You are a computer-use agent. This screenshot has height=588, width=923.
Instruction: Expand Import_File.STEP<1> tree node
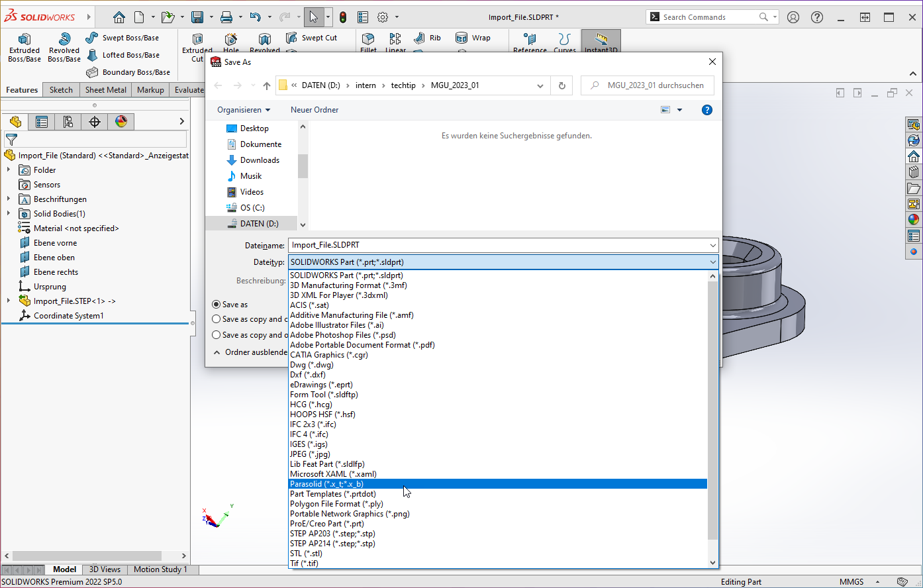point(9,301)
